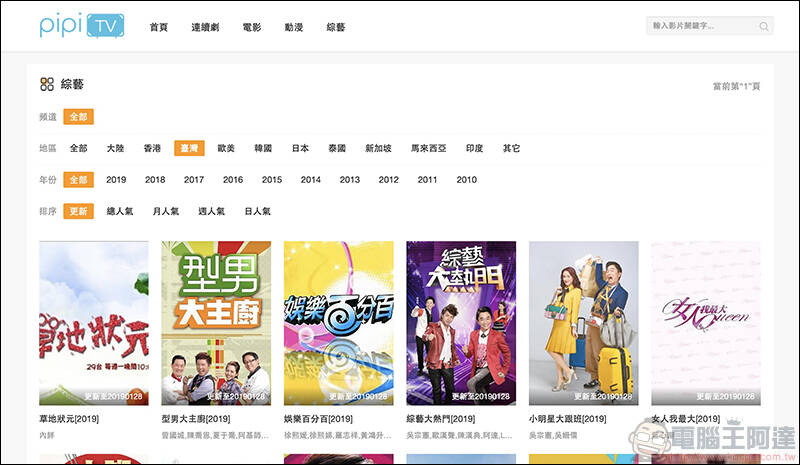Screen dimensions: 800x465
Task: Click the title 小明星大跟班[2019]
Action: click(x=568, y=419)
